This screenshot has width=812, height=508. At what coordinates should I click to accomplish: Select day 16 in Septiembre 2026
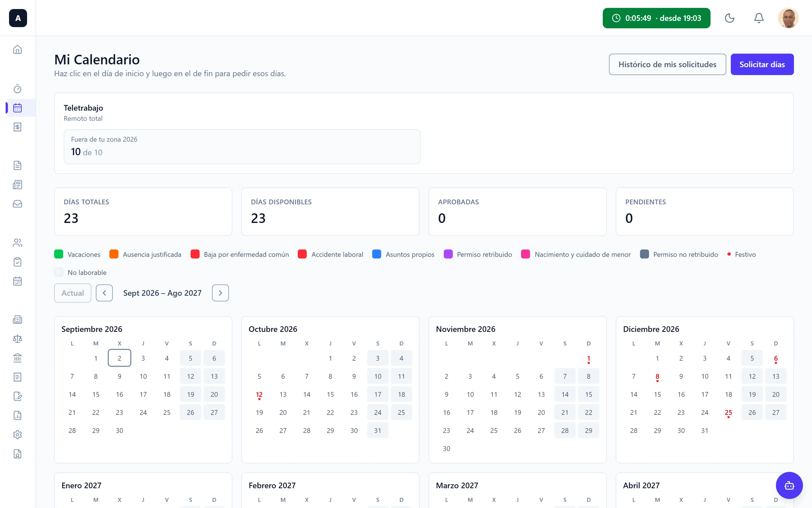pos(120,395)
